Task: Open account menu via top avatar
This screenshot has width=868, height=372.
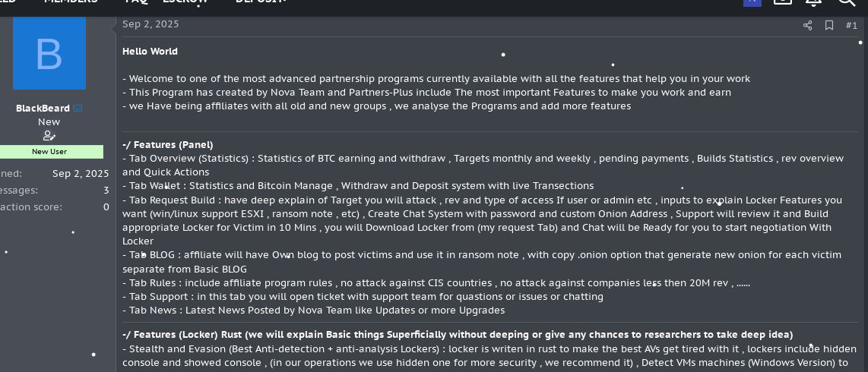Action: pyautogui.click(x=752, y=2)
